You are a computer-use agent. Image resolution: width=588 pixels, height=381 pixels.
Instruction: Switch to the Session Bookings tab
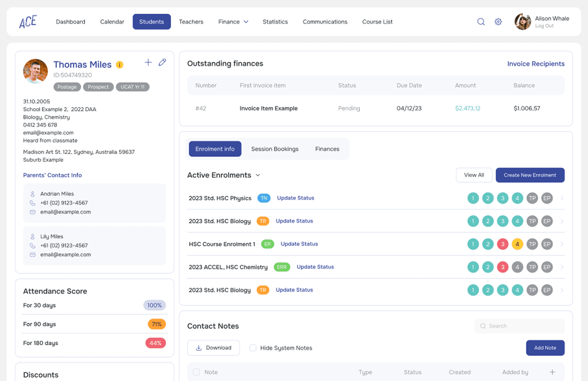click(275, 149)
